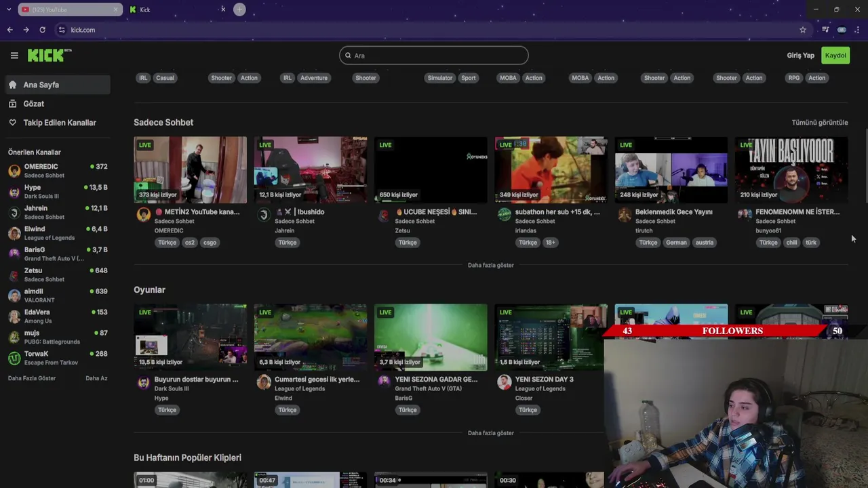This screenshot has width=868, height=488.
Task: Switch to the YouTube tab
Action: (x=69, y=9)
